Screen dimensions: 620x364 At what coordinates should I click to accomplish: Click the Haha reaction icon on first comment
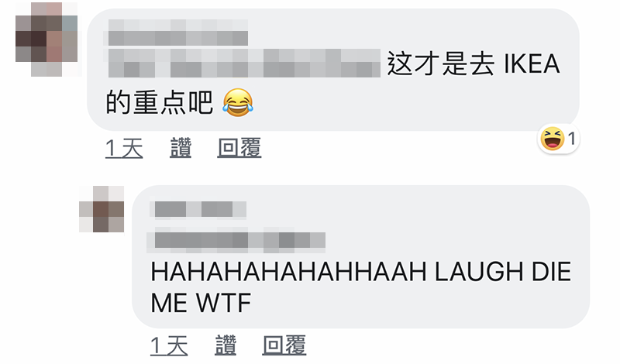click(552, 139)
